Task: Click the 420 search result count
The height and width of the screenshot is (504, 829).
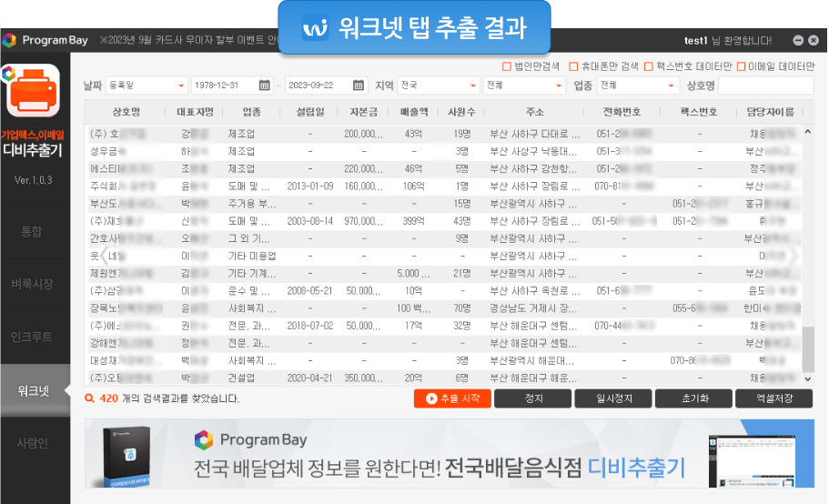Action: click(109, 398)
